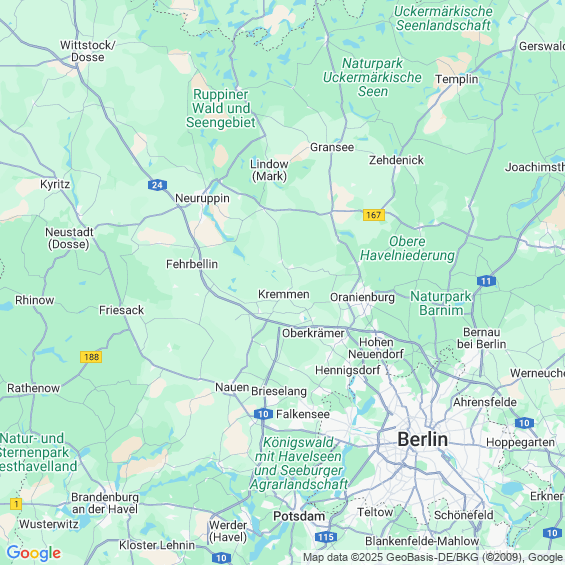
Task: Click the Brandenburg an der Havel label
Action: 105,503
